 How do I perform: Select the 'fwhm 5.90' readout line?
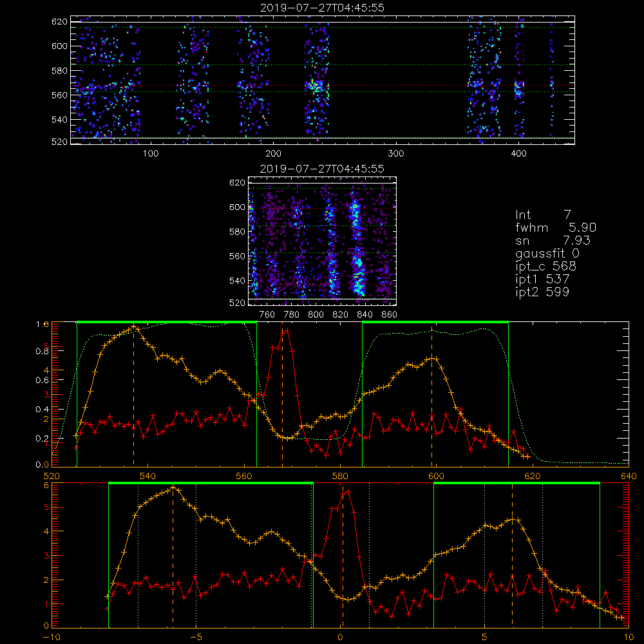tap(556, 227)
